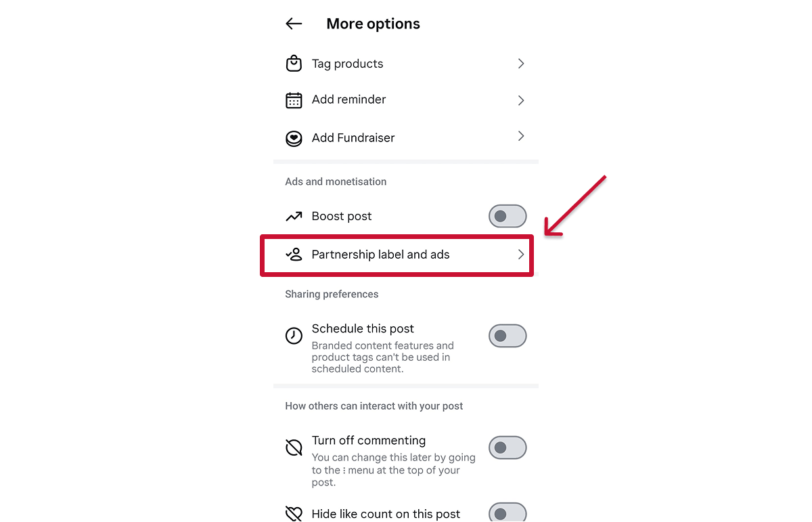Viewport: 812px width, 522px height.
Task: Turn on Schedule this post
Action: click(x=507, y=336)
